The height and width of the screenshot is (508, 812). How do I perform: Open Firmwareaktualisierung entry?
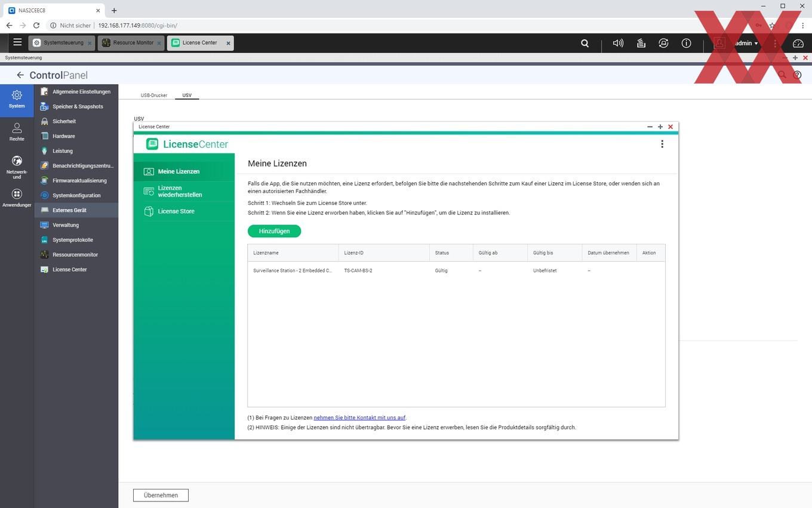76,180
